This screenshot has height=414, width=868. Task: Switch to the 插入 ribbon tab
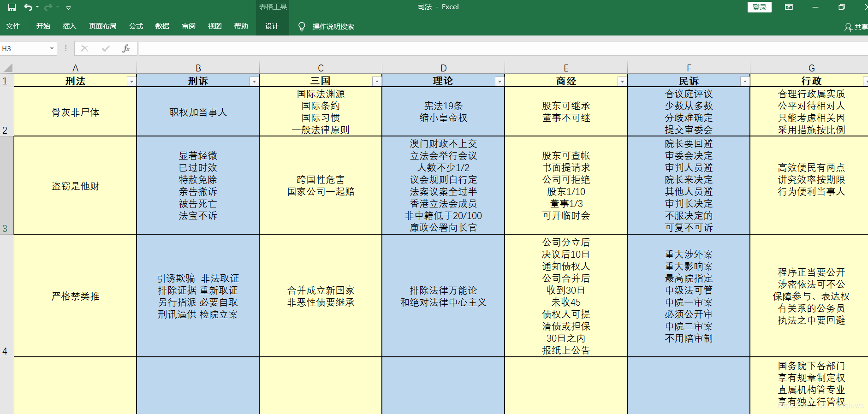[x=69, y=26]
